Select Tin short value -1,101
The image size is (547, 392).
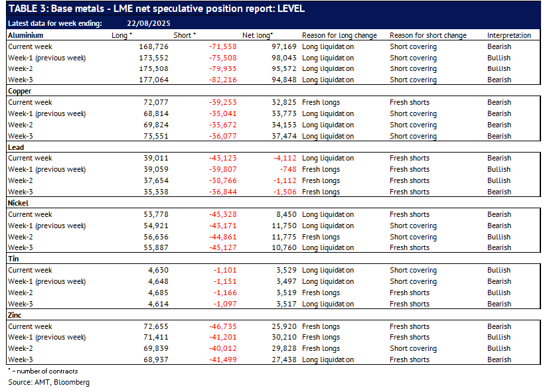tap(225, 270)
